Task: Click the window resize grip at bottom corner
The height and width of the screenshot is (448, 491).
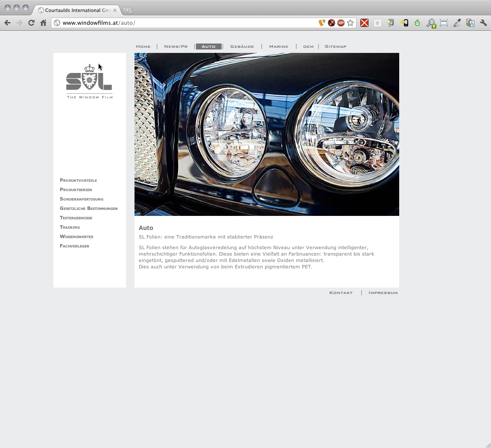Action: [x=488, y=445]
